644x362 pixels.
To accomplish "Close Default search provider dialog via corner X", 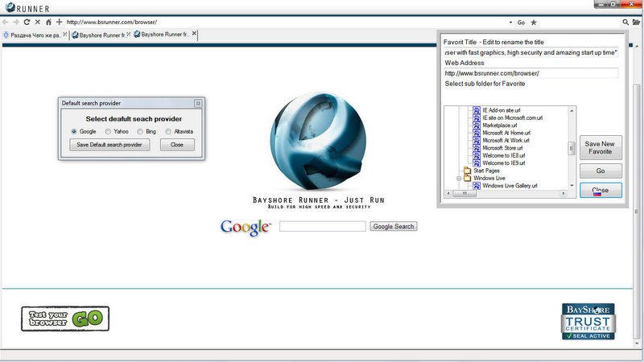I will 198,104.
